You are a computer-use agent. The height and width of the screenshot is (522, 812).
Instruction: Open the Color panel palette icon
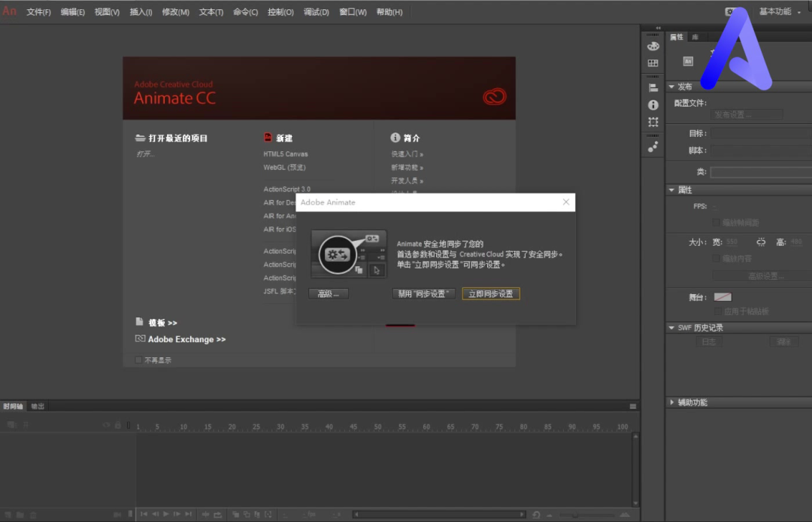pyautogui.click(x=653, y=46)
